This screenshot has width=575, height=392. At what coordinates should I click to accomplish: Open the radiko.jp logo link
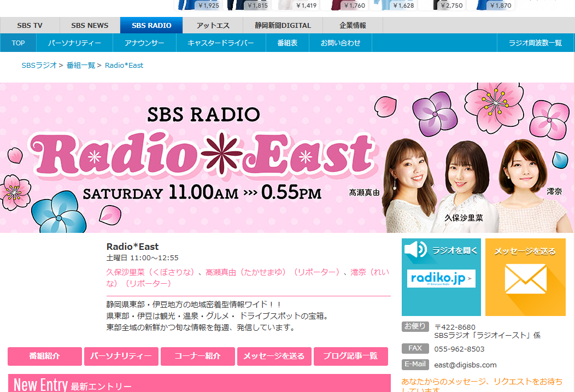coord(441,278)
